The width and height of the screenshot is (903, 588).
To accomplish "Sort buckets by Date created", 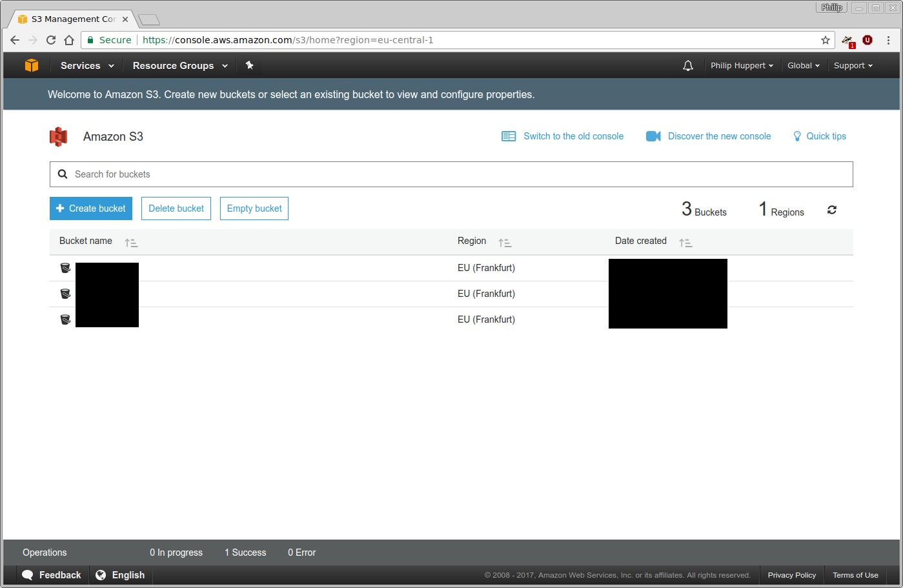I will pyautogui.click(x=685, y=243).
